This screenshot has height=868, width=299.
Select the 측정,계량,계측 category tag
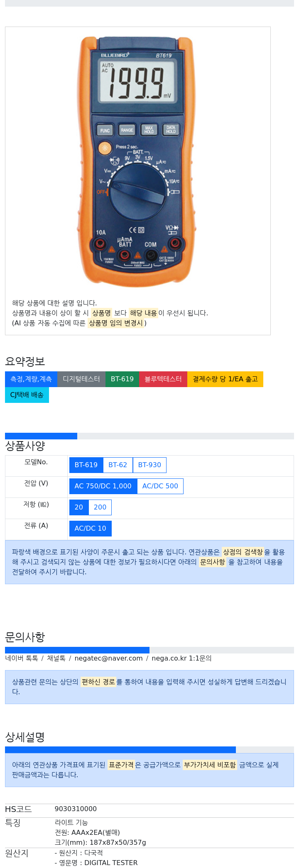31,379
